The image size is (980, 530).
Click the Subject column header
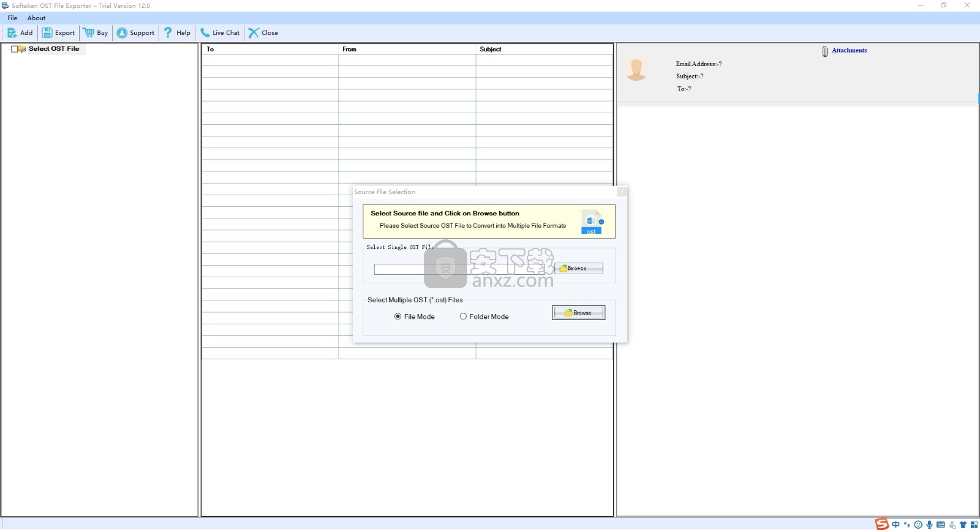[545, 49]
